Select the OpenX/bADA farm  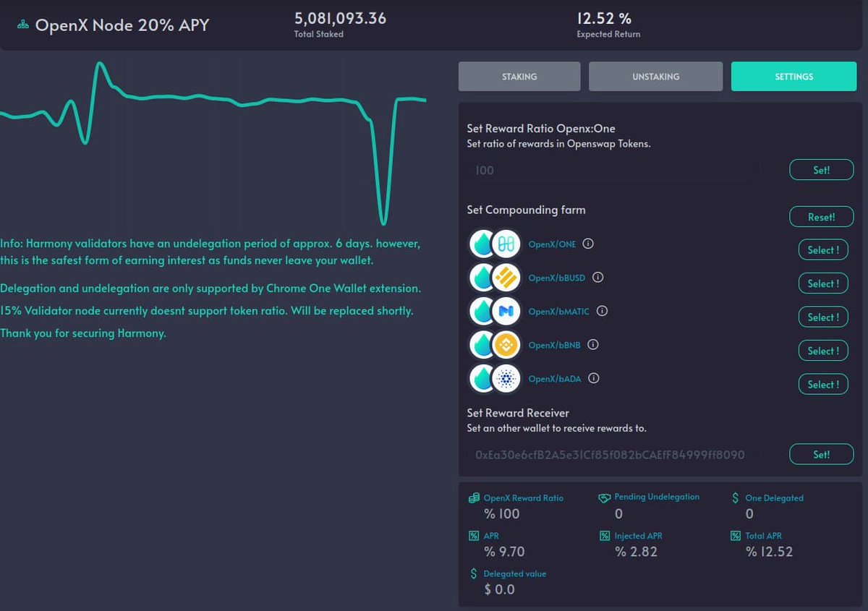822,384
